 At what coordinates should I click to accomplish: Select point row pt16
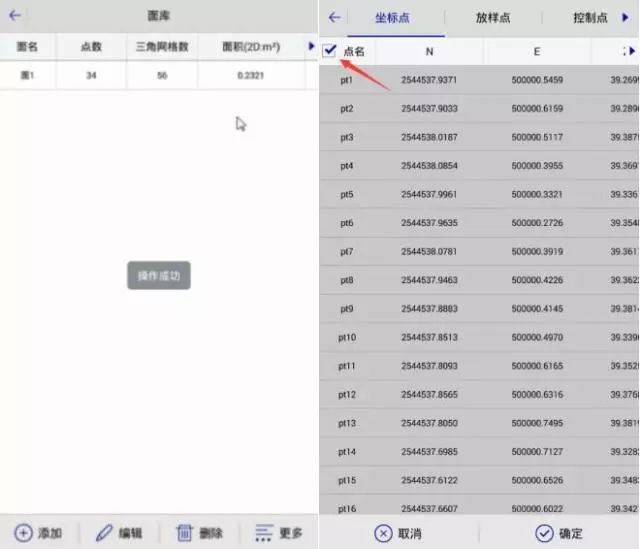(479, 505)
